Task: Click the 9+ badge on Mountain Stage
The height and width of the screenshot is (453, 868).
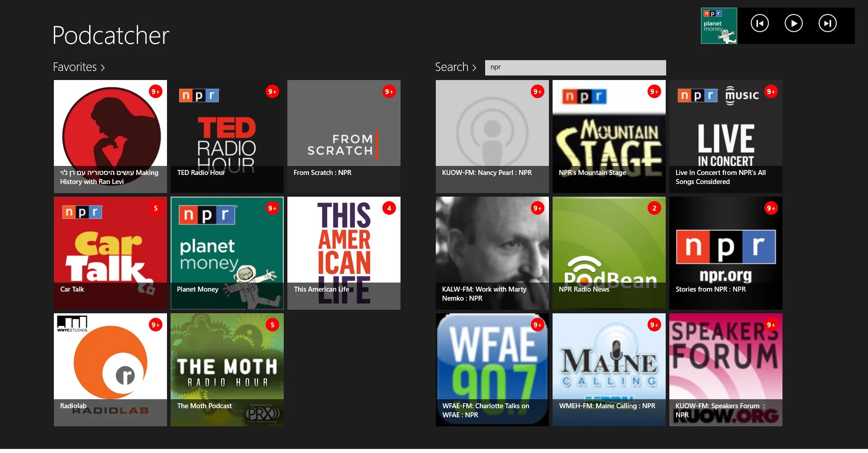Action: (654, 92)
